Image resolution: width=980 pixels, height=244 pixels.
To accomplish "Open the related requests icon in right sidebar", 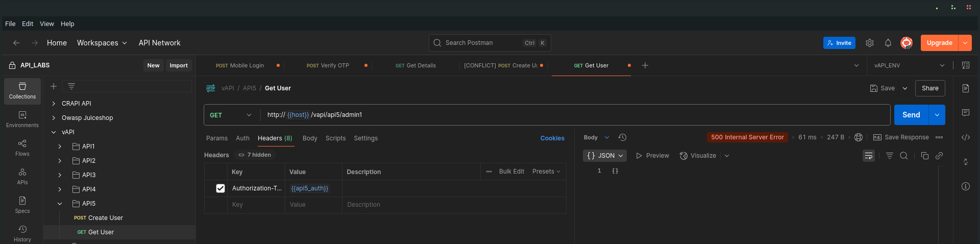I will [966, 162].
